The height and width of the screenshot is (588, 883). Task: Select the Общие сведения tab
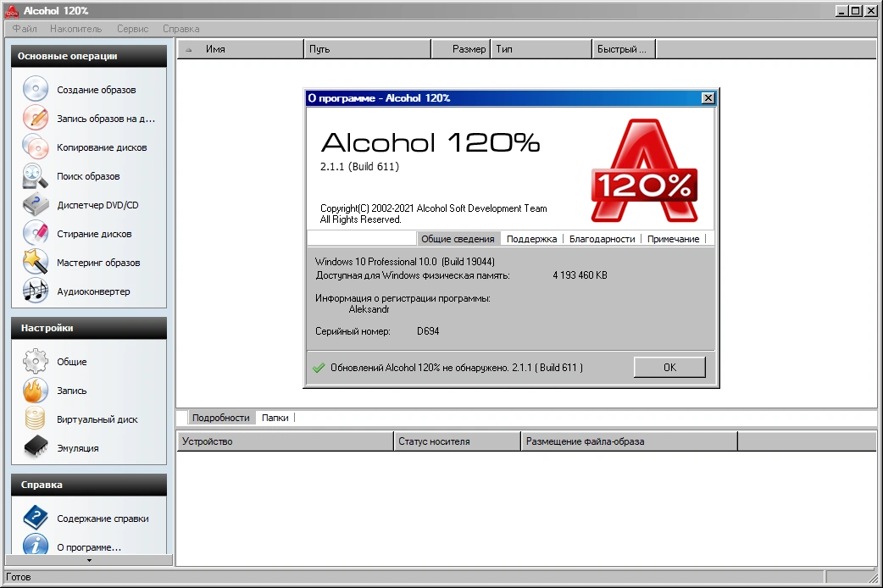tap(458, 239)
